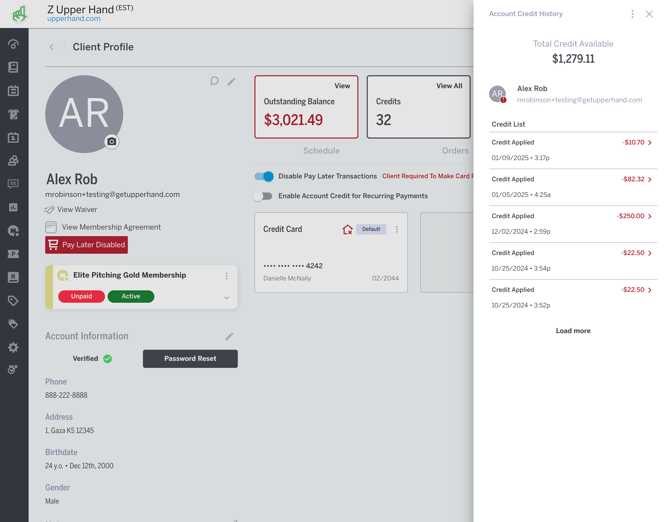Click Load more in credit list
The width and height of the screenshot is (670, 522).
[573, 331]
